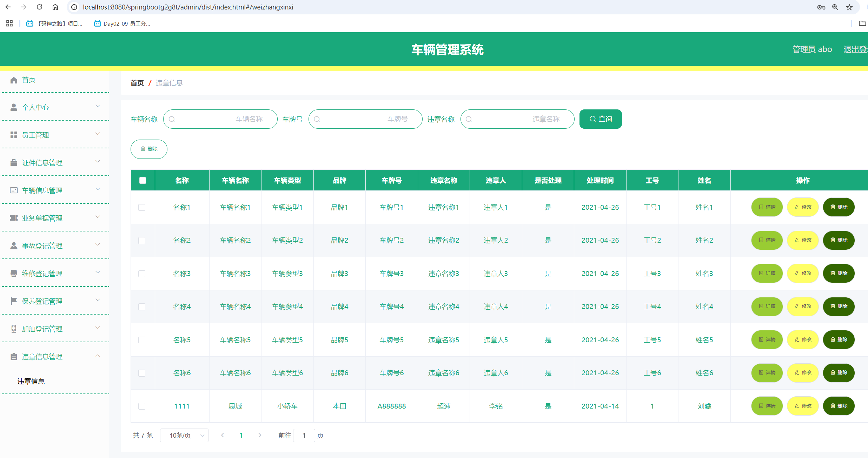868x458 pixels.
Task: Click the magnifier icon in 车牌号 search box
Action: click(317, 119)
